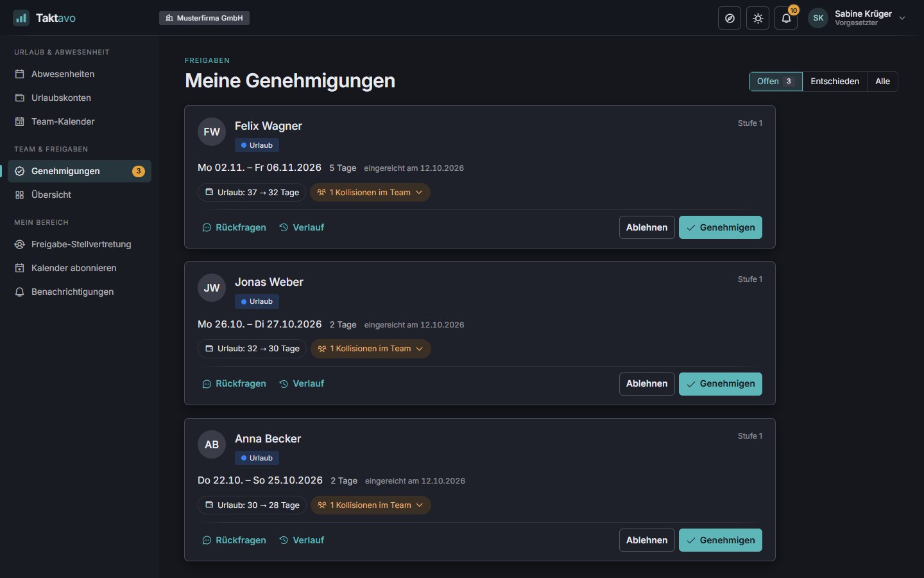Show Alle approvals tab

tap(882, 82)
